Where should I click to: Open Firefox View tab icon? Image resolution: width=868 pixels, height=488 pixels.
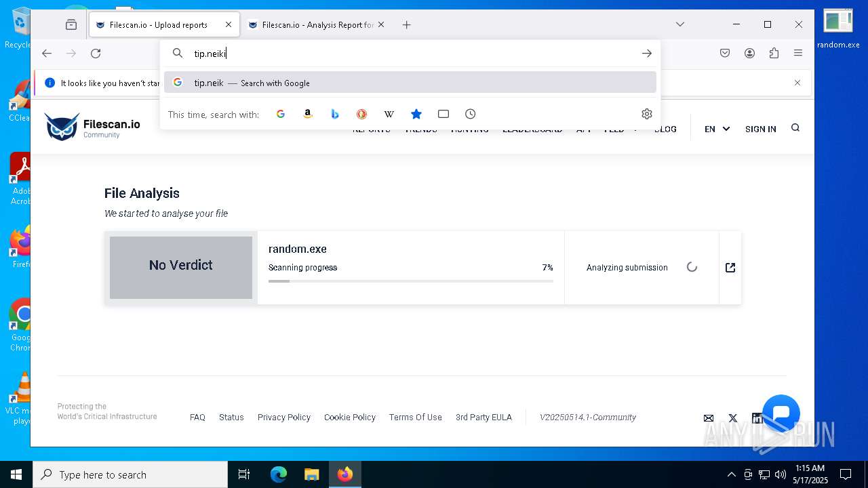click(x=71, y=24)
